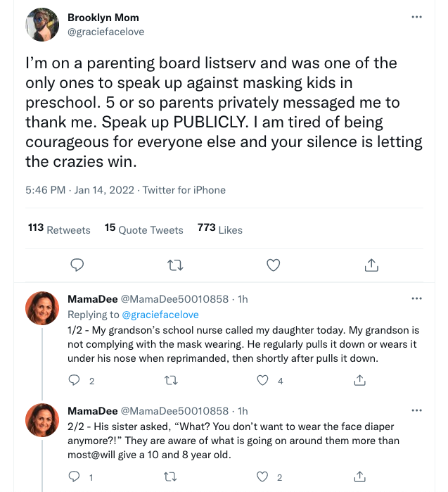
Task: Open Brooklyn Mom's profile picture
Action: (x=42, y=25)
